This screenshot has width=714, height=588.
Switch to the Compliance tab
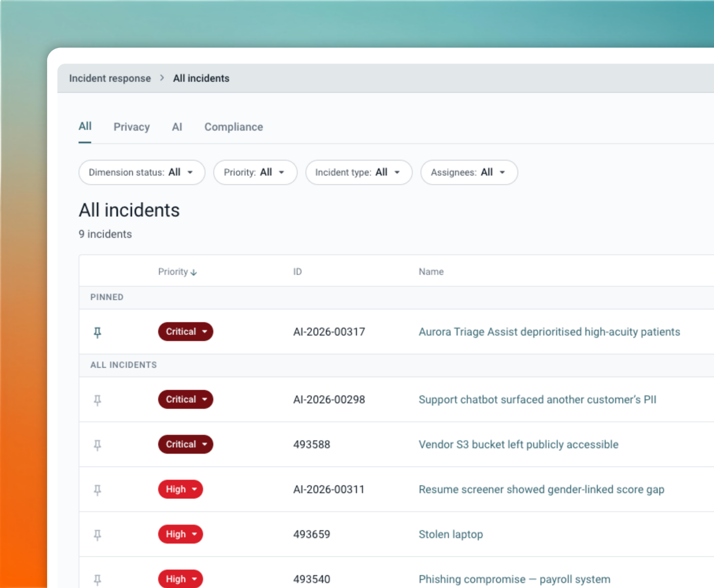coord(233,127)
